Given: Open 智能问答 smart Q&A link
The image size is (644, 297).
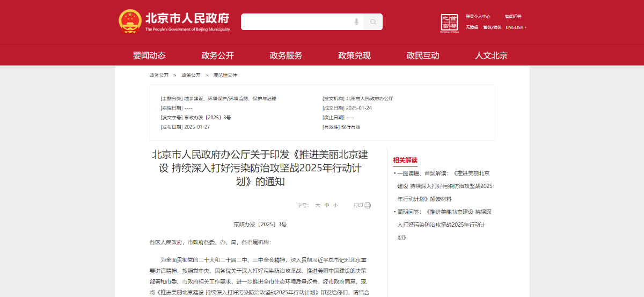Looking at the screenshot, I should click(x=513, y=17).
